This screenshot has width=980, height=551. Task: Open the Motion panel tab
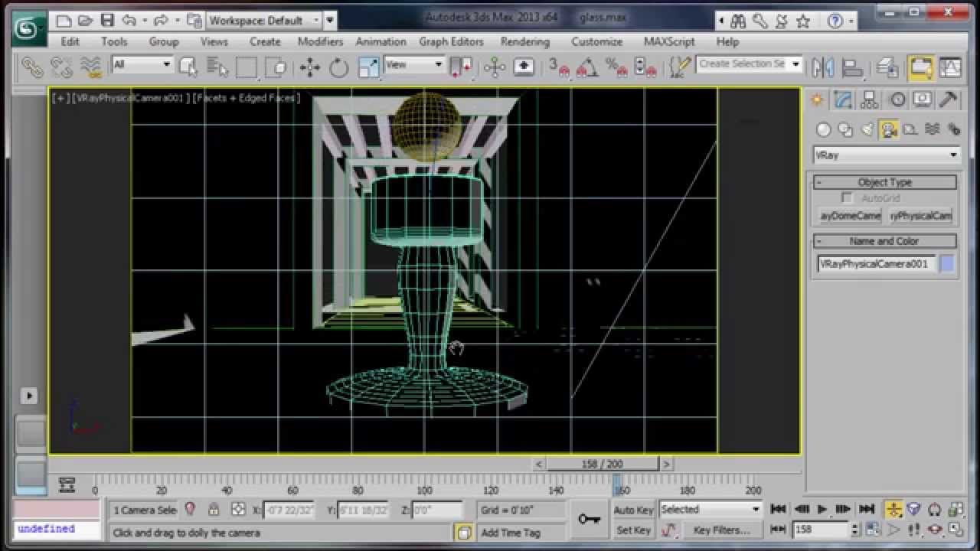click(897, 99)
